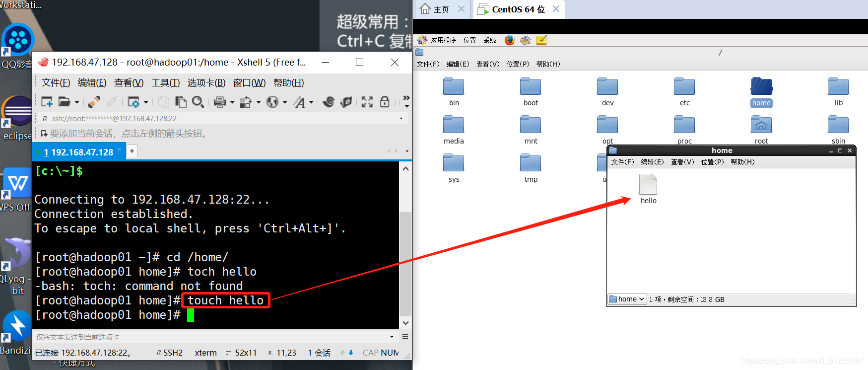Open Xshell 工具(T) menu
This screenshot has width=868, height=370.
click(x=165, y=82)
